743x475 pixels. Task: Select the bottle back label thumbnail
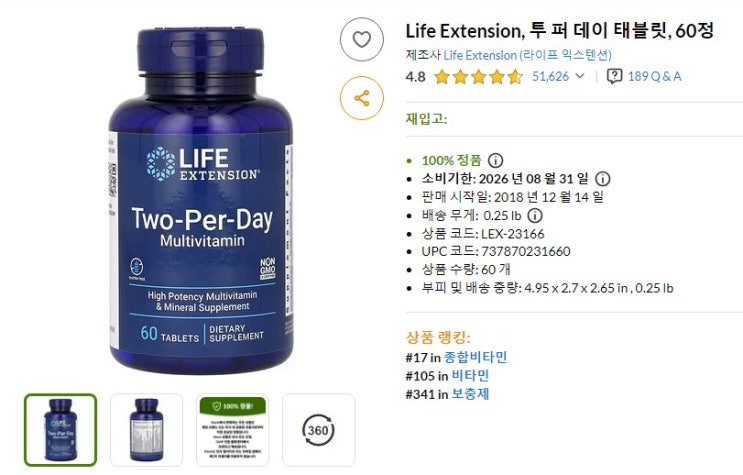[146, 430]
